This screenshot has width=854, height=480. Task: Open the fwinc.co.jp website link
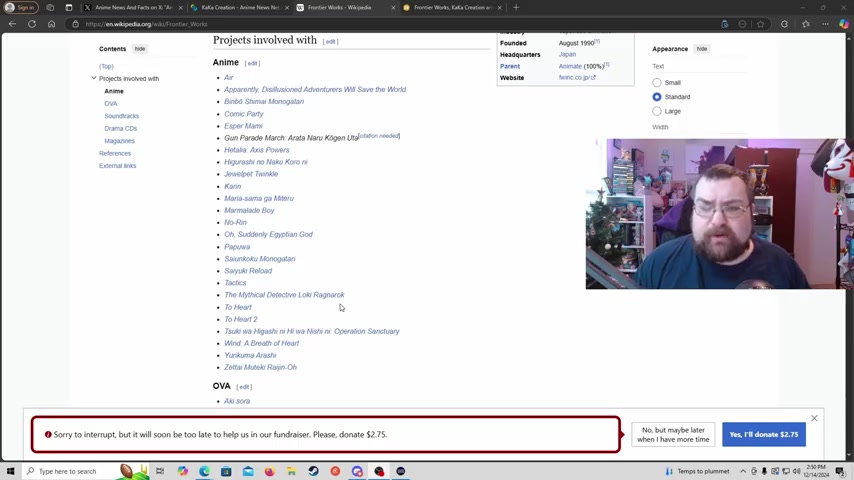coord(577,77)
